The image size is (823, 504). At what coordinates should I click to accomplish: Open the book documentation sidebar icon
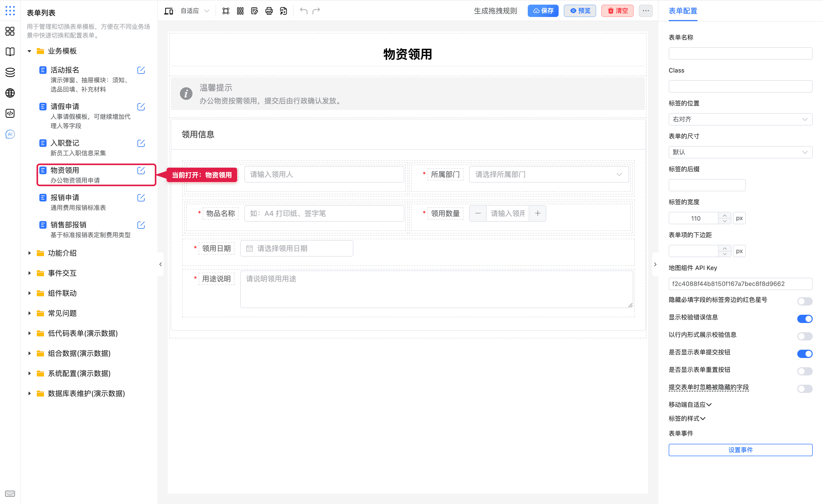10,52
